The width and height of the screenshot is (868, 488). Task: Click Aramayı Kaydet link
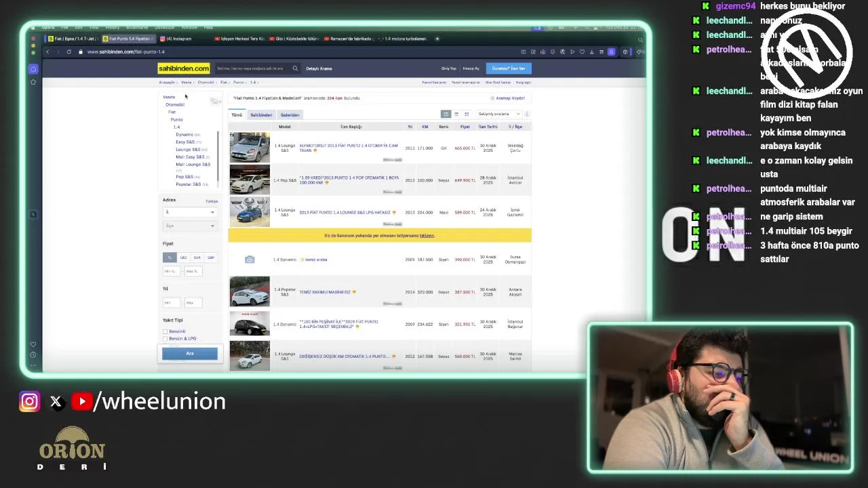510,98
